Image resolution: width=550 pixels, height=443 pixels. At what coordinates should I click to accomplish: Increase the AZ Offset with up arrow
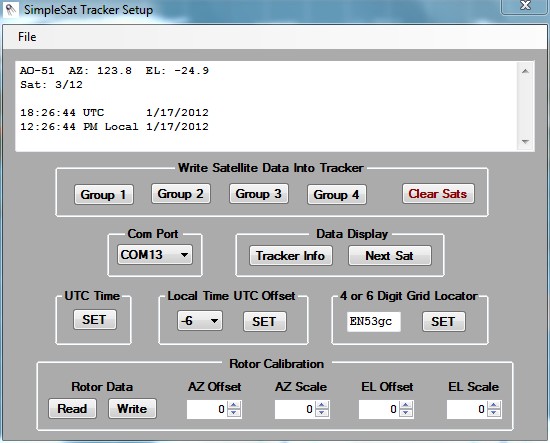pyautogui.click(x=234, y=405)
